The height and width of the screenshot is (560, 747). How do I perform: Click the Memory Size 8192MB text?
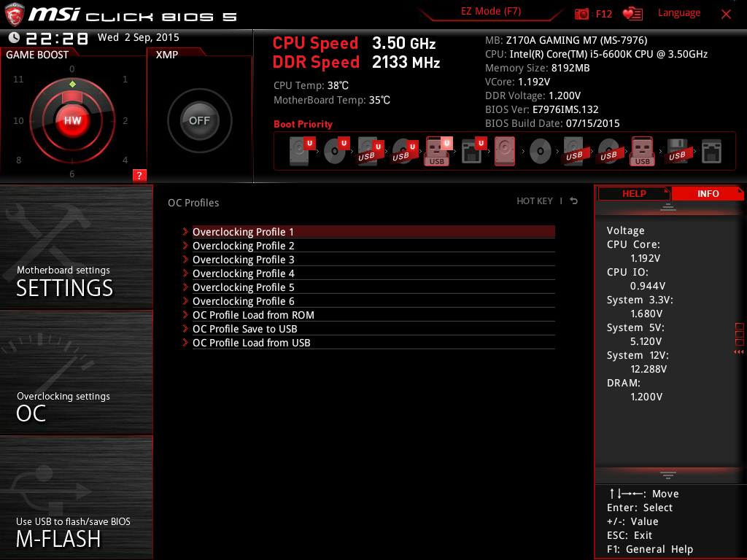pyautogui.click(x=538, y=68)
